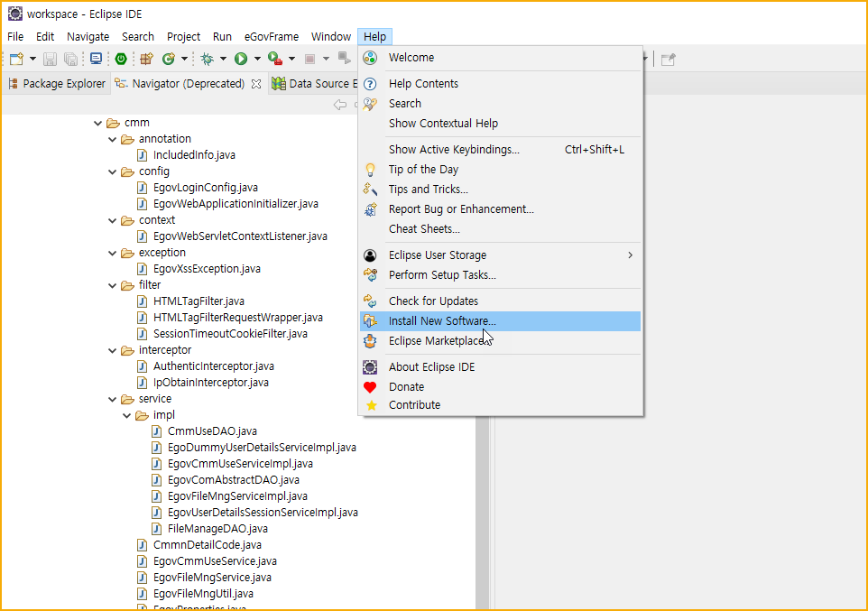Screen dimensions: 868x611
Task: Choose Contribute in the Help menu
Action: coord(501,405)
